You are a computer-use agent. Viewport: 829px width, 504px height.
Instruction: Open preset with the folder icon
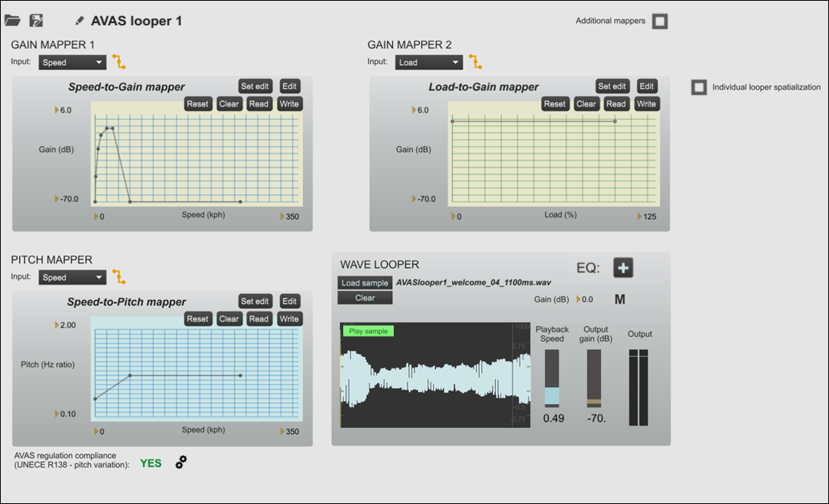click(12, 21)
